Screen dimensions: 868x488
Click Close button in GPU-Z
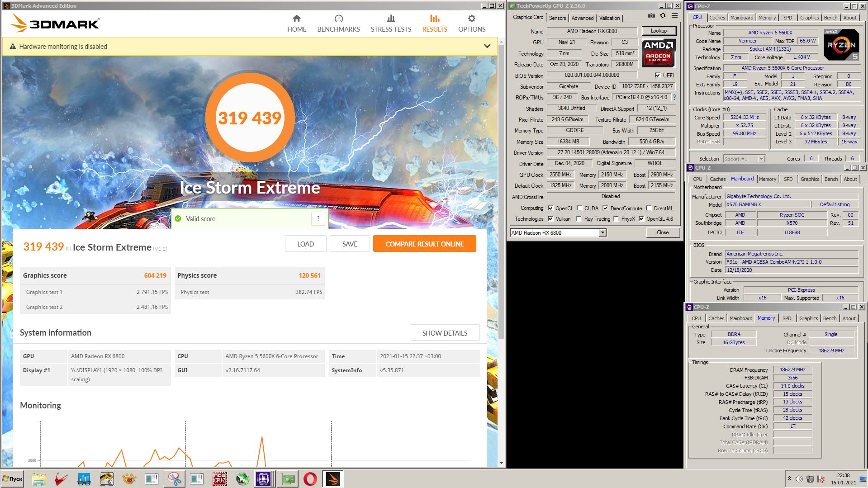[663, 232]
